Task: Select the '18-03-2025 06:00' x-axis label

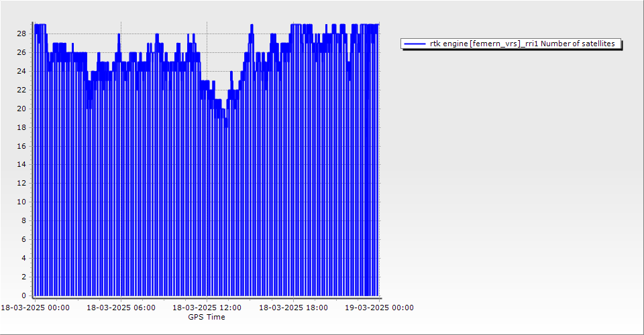Action: (x=121, y=308)
